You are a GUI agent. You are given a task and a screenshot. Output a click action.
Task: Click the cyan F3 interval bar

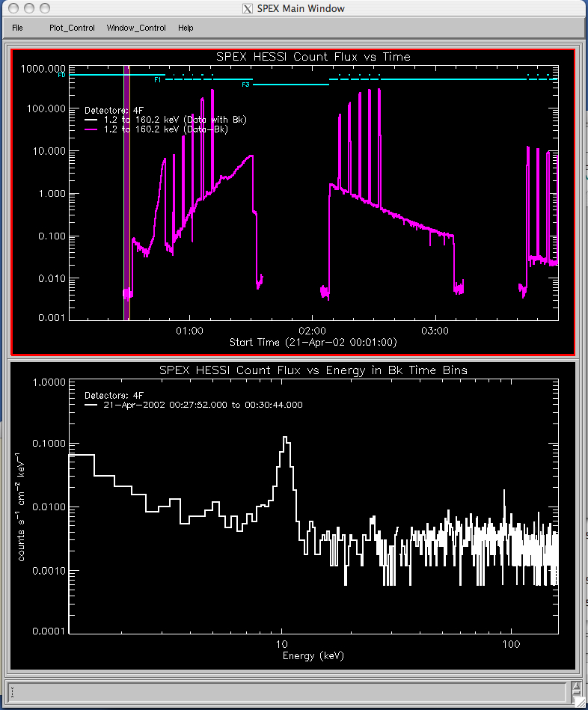[x=292, y=85]
